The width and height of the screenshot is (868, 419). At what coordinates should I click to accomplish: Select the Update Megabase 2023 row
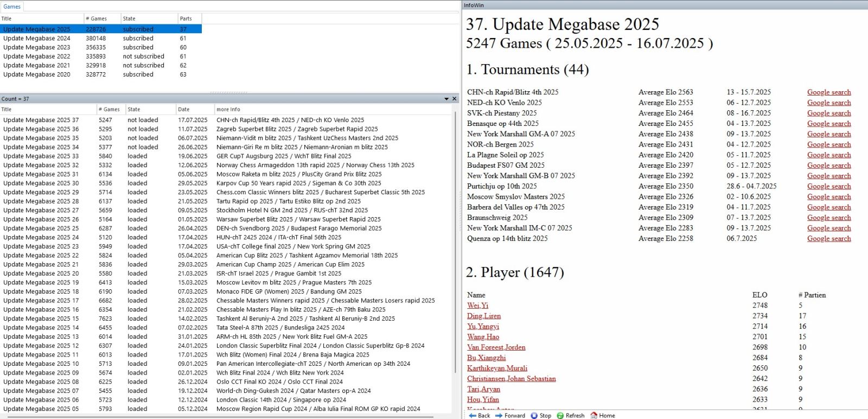click(x=101, y=47)
